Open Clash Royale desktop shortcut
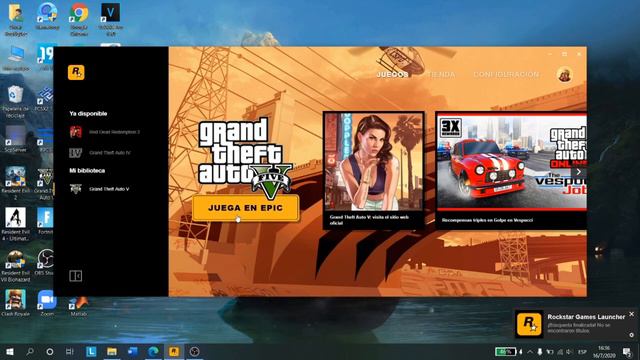Viewport: 640px width, 360px height. coord(16,302)
